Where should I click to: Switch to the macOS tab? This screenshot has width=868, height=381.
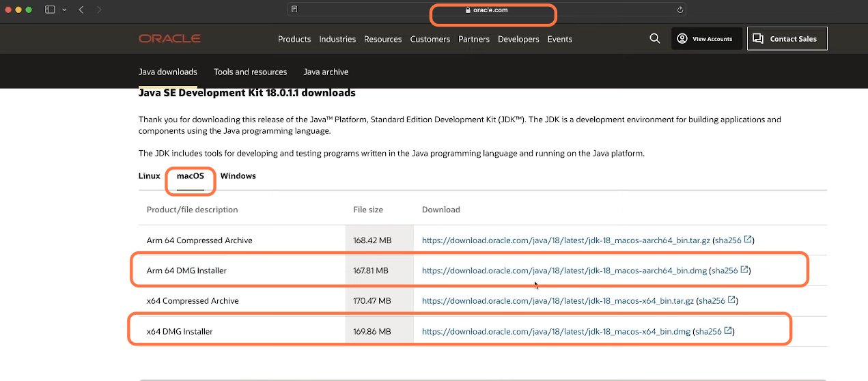[x=191, y=176]
